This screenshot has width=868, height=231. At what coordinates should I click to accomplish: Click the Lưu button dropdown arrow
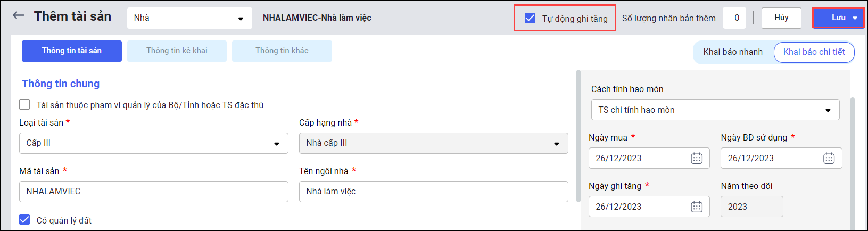tap(855, 18)
